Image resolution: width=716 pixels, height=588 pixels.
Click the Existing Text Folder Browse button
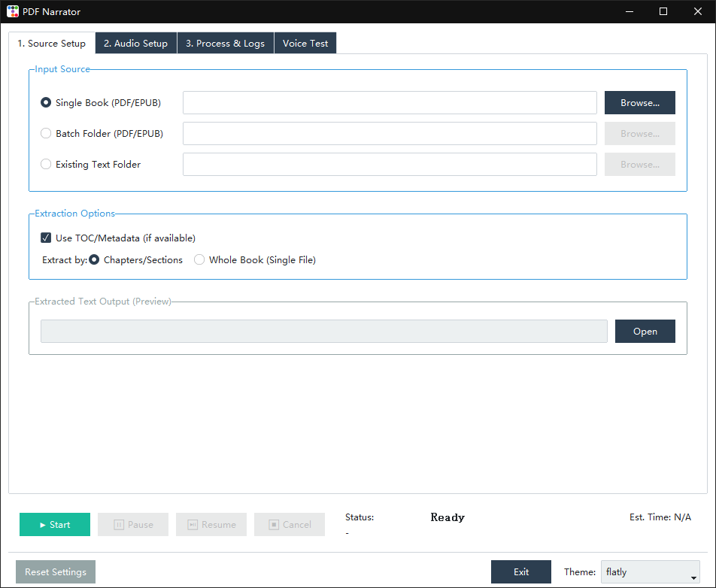click(640, 165)
